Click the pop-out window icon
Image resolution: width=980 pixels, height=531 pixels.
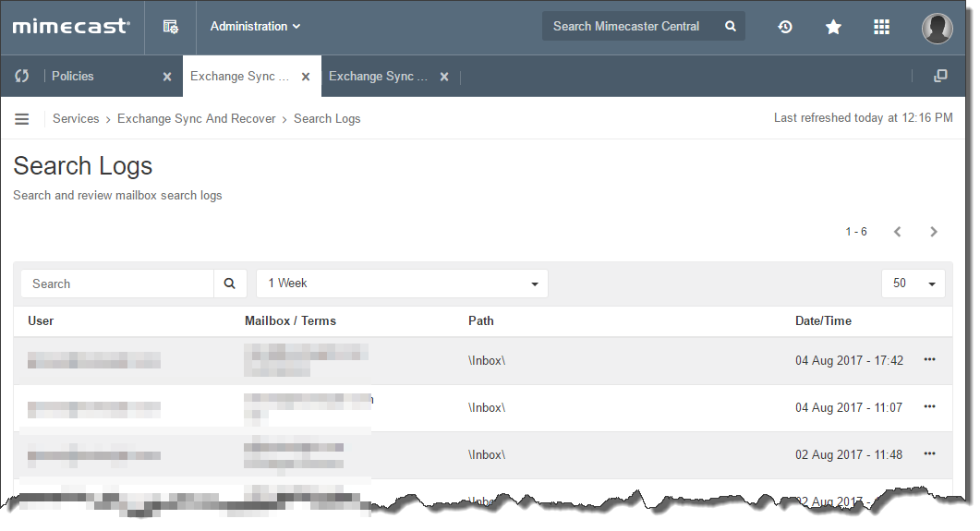coord(940,77)
